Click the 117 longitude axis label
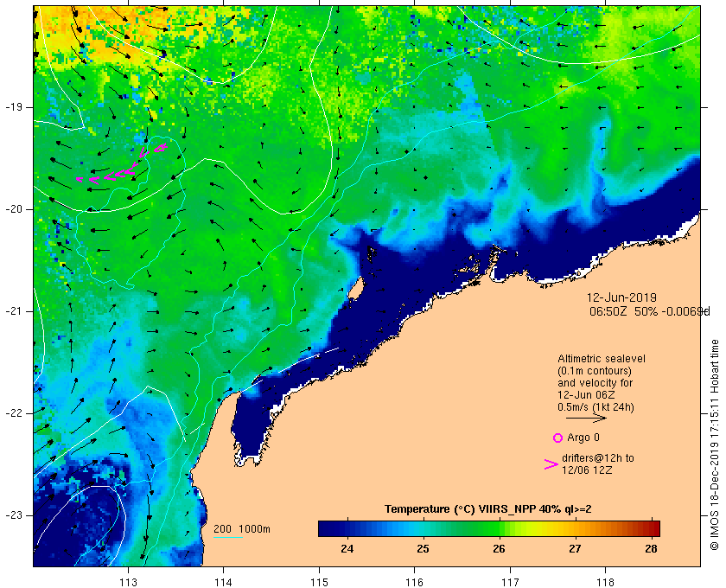 point(510,583)
